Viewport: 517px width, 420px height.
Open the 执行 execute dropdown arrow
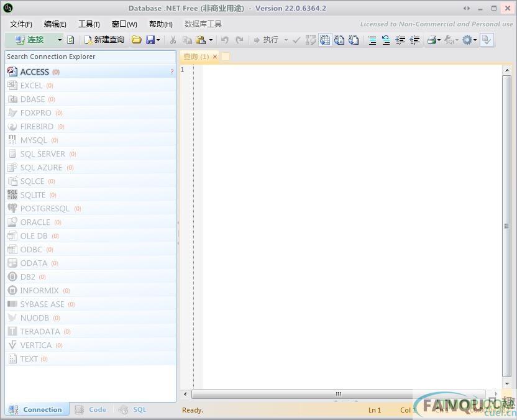(x=286, y=40)
